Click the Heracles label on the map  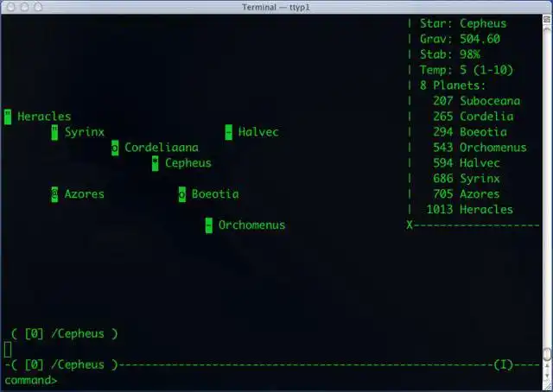tap(44, 117)
